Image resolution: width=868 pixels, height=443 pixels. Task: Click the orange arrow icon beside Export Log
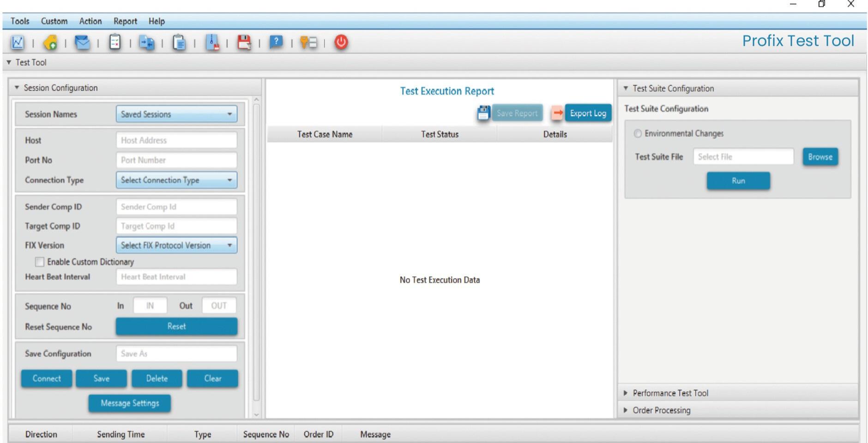[557, 113]
